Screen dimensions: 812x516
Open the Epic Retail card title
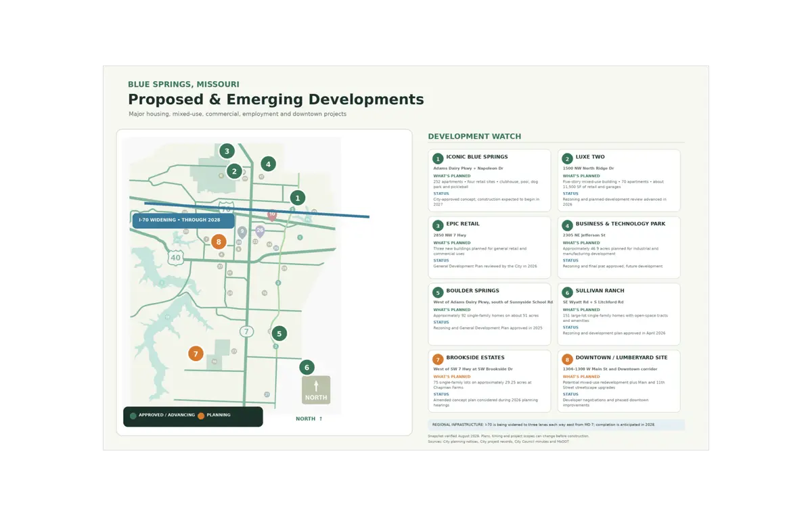[x=463, y=224]
